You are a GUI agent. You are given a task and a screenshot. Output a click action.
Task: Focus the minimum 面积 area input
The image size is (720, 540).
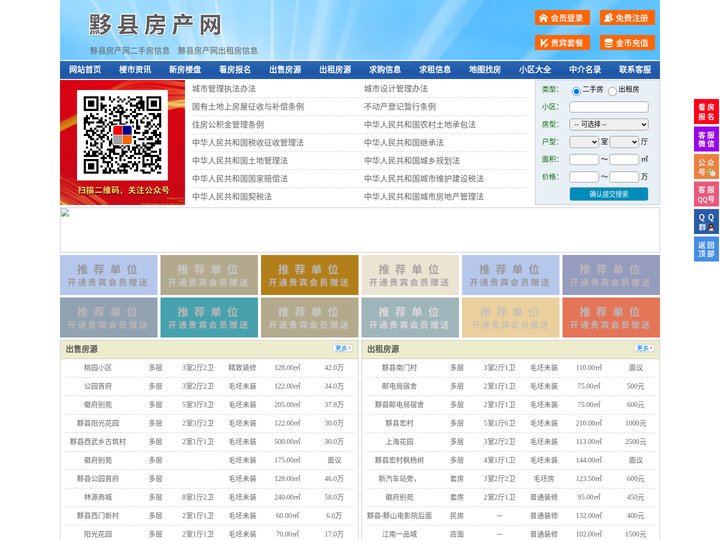tap(584, 159)
